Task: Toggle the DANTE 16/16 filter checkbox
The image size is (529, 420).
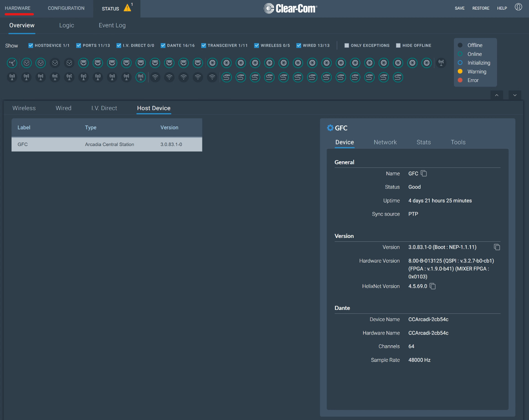Action: [163, 45]
